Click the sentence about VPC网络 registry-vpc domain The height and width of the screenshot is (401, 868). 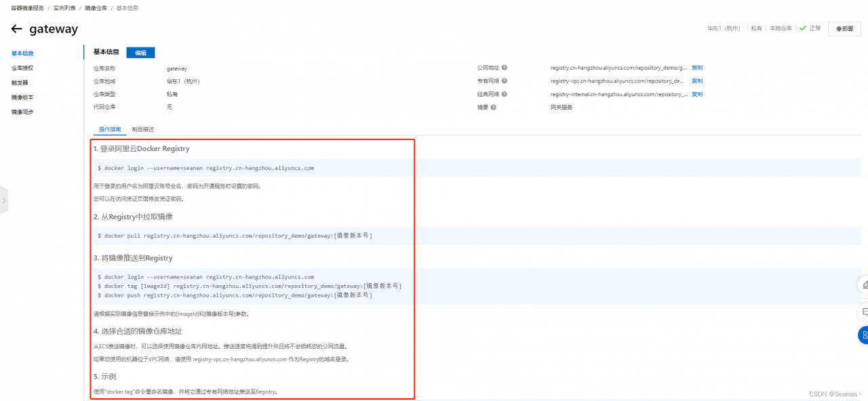[221, 360]
